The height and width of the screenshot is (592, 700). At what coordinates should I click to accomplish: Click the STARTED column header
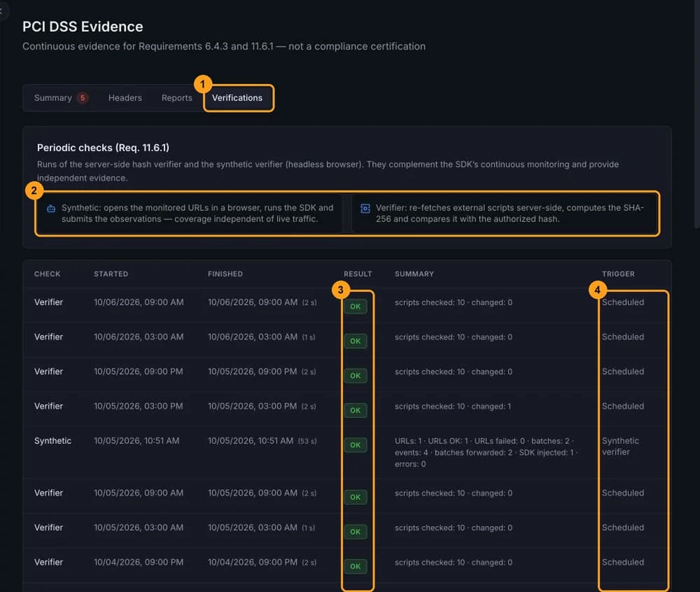(111, 274)
